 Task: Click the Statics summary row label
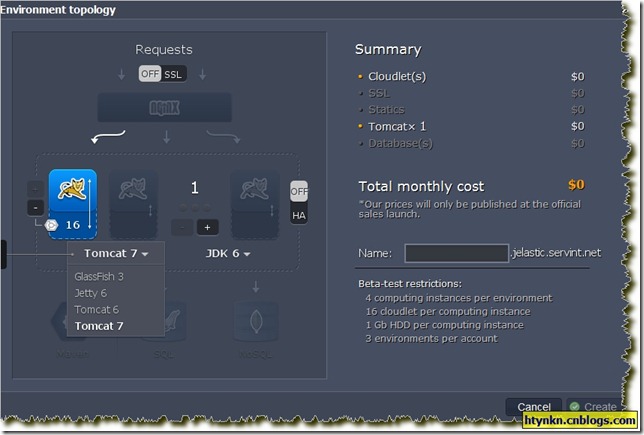pyautogui.click(x=386, y=110)
